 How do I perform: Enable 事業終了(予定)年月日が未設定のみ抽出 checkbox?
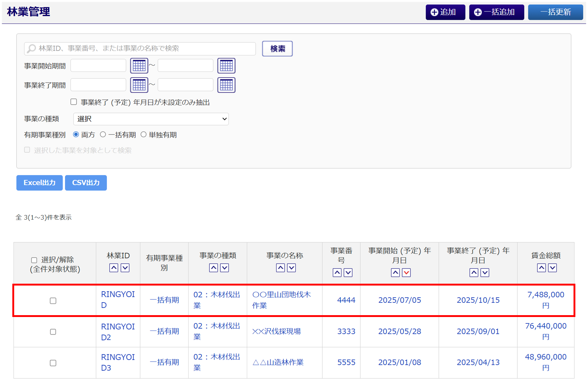click(74, 102)
